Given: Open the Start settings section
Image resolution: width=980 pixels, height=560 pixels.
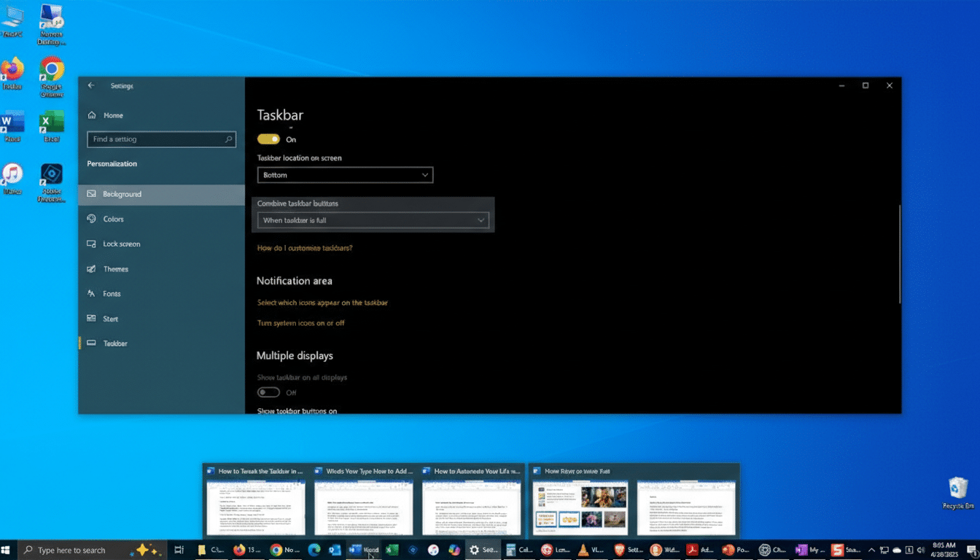Looking at the screenshot, I should pos(109,318).
